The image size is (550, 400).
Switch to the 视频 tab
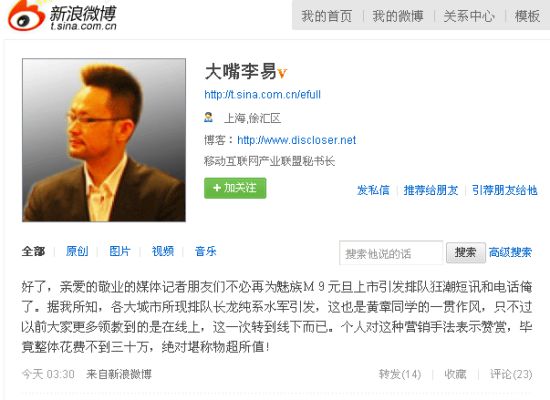[x=163, y=251]
